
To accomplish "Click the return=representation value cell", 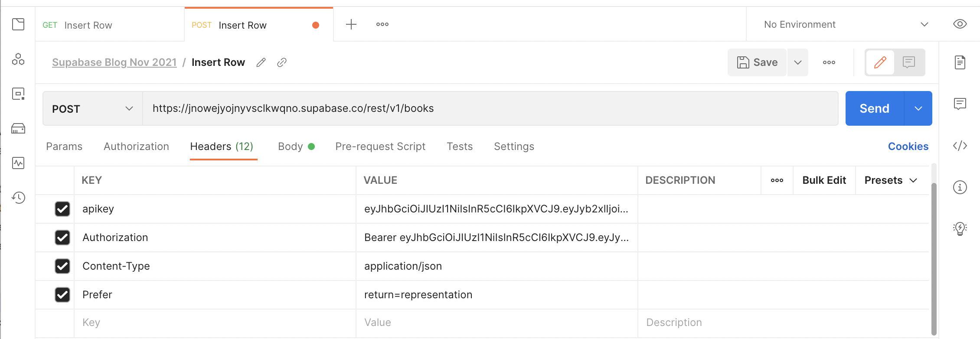I will pos(497,295).
